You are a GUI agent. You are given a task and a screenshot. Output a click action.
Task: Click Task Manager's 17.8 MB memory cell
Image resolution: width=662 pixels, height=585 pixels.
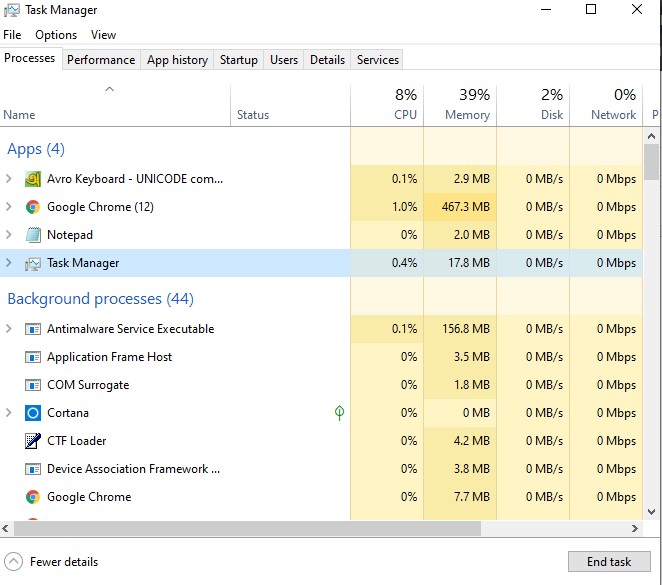[460, 263]
